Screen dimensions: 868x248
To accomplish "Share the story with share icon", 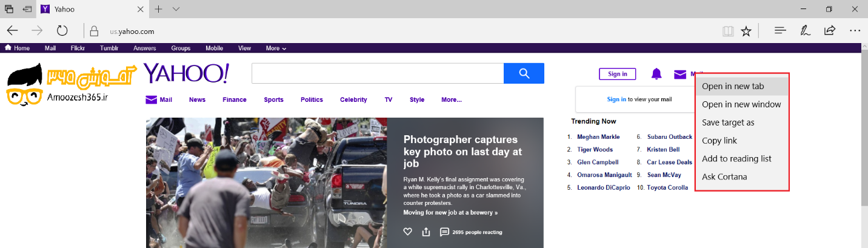I will pyautogui.click(x=426, y=232).
